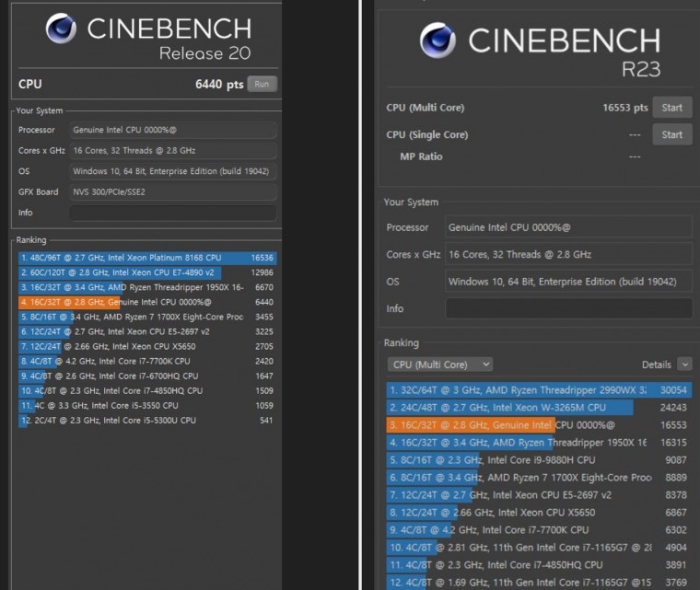Select R20 Xeon X5650 row scoring 2705
The width and height of the screenshot is (700, 590).
[147, 346]
